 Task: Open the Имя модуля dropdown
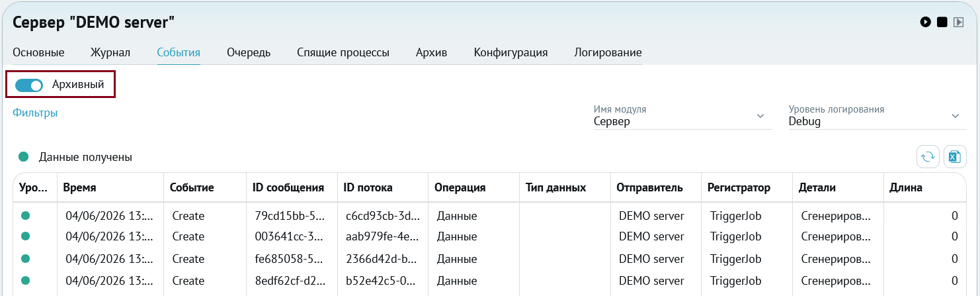coord(682,117)
